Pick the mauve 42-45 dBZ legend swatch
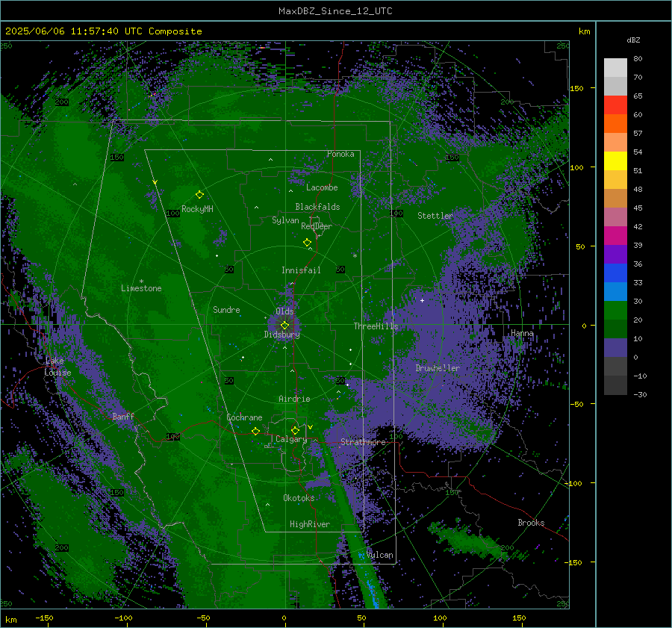Screen dimensions: 672x628 click(615, 217)
